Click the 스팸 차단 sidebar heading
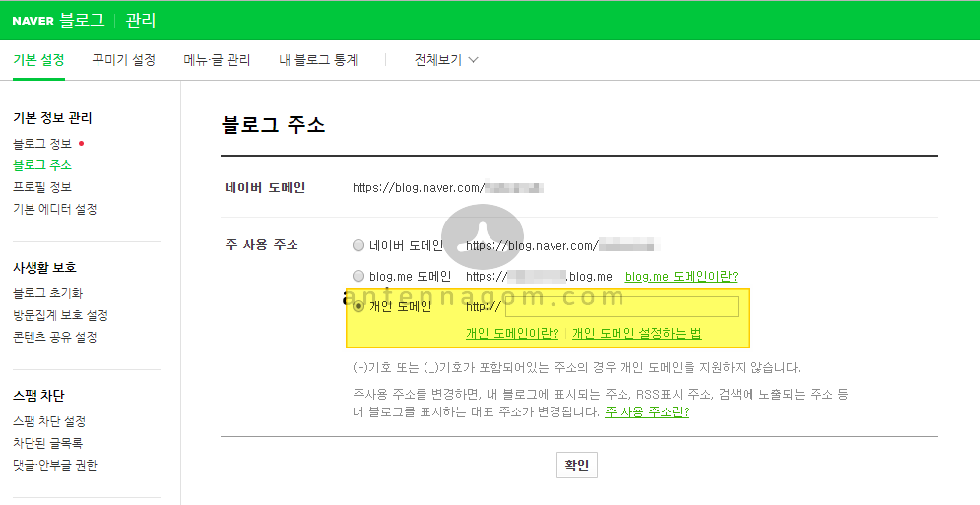The height and width of the screenshot is (505, 980). pyautogui.click(x=38, y=396)
